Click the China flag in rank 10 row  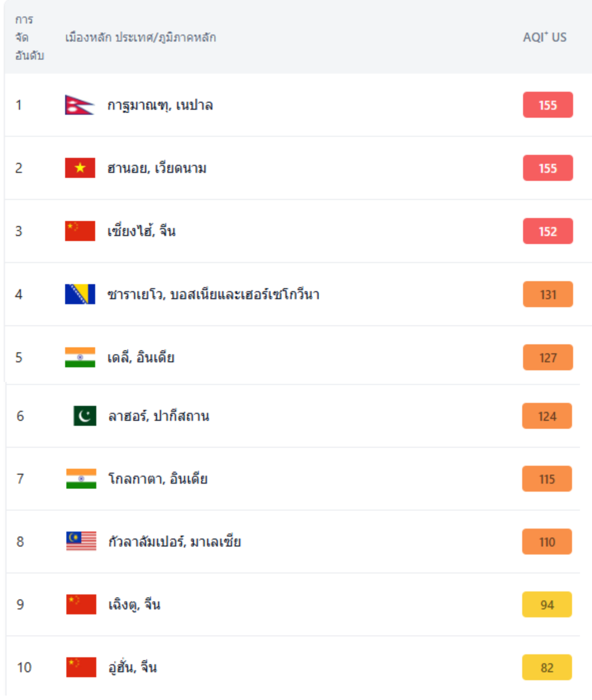81,668
